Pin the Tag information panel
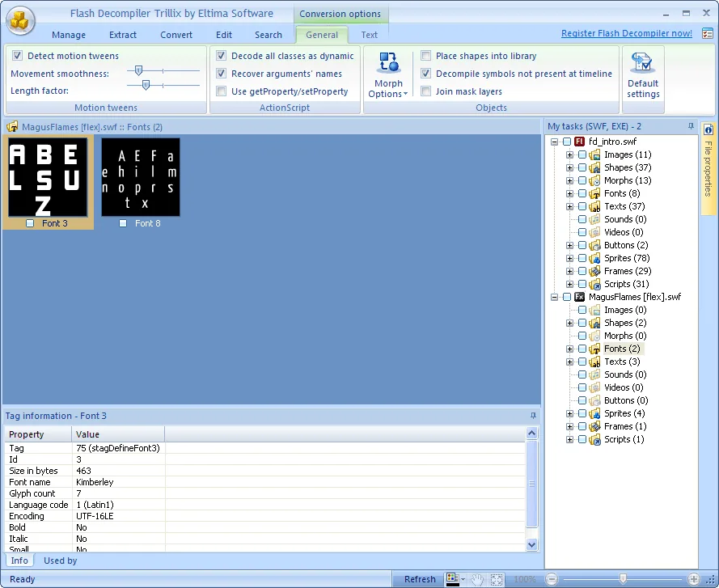 click(x=533, y=416)
